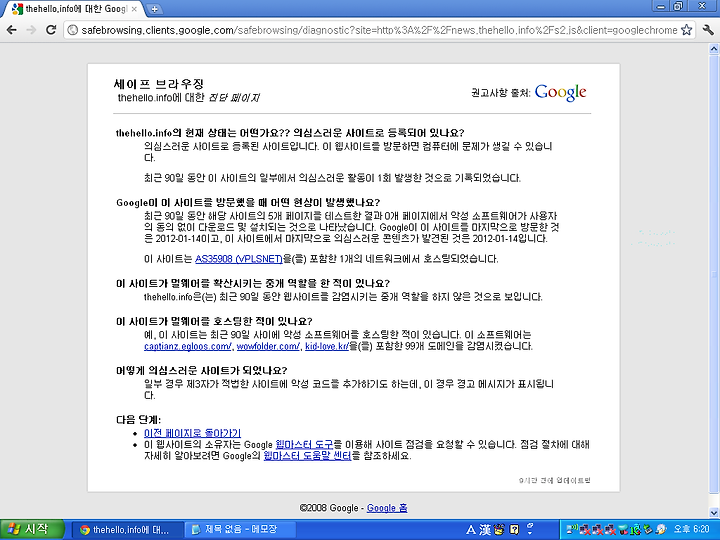Click the IME help question mark icon
Screen dimensions: 720x540
514,530
